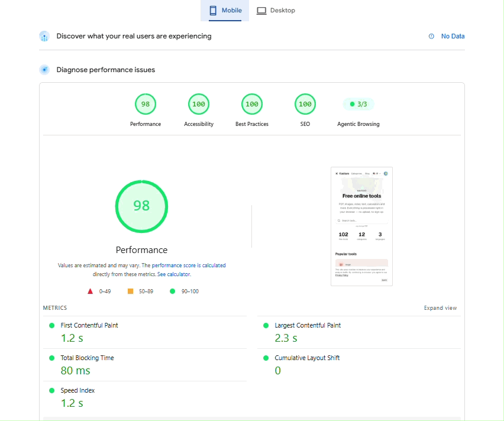Switch to the Mobile tab

(225, 10)
